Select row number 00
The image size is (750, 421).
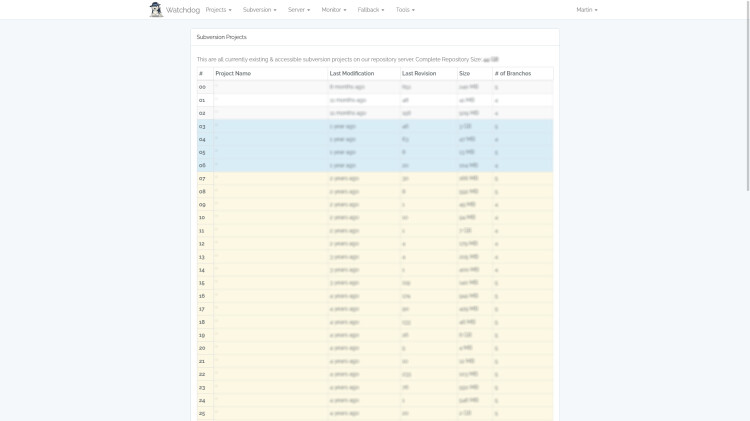coord(375,87)
